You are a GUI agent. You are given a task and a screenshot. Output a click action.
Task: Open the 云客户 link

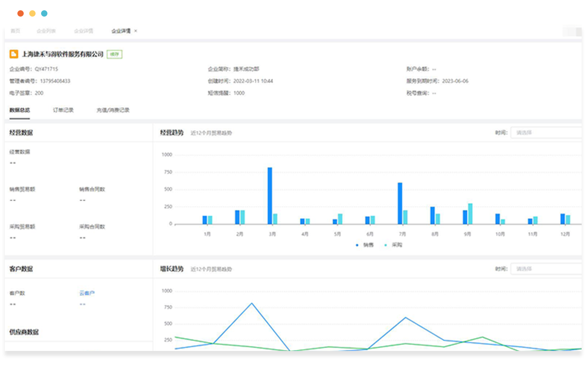coord(87,293)
